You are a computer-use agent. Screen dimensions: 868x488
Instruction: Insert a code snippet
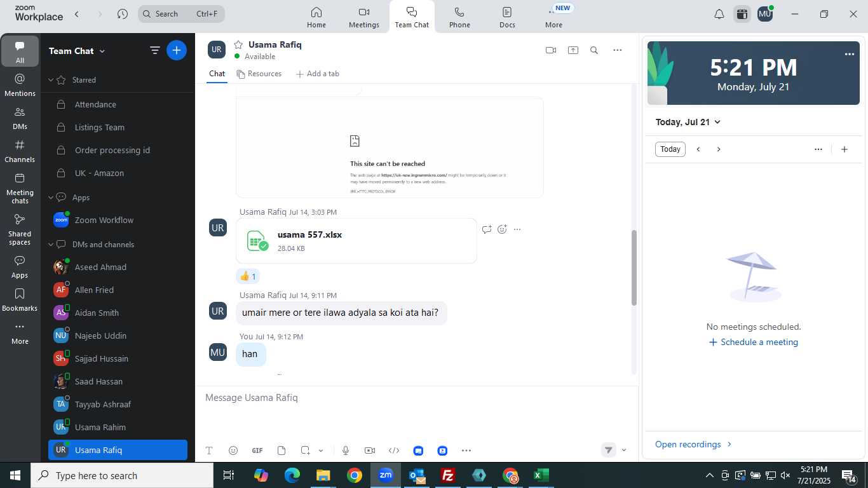click(x=394, y=451)
